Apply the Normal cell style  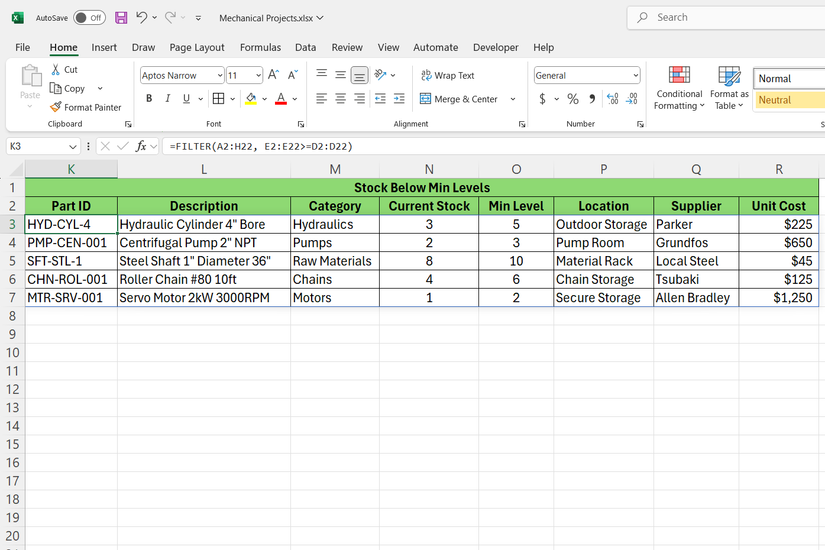(789, 78)
